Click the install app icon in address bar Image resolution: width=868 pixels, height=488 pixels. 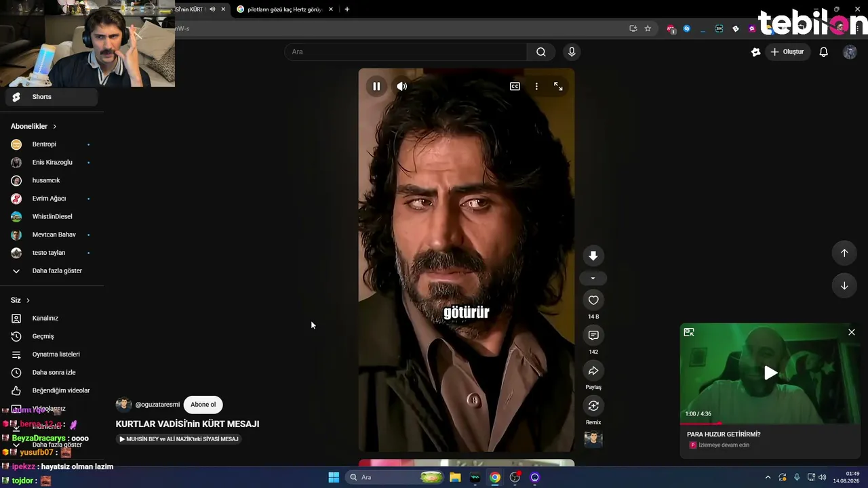tap(633, 28)
